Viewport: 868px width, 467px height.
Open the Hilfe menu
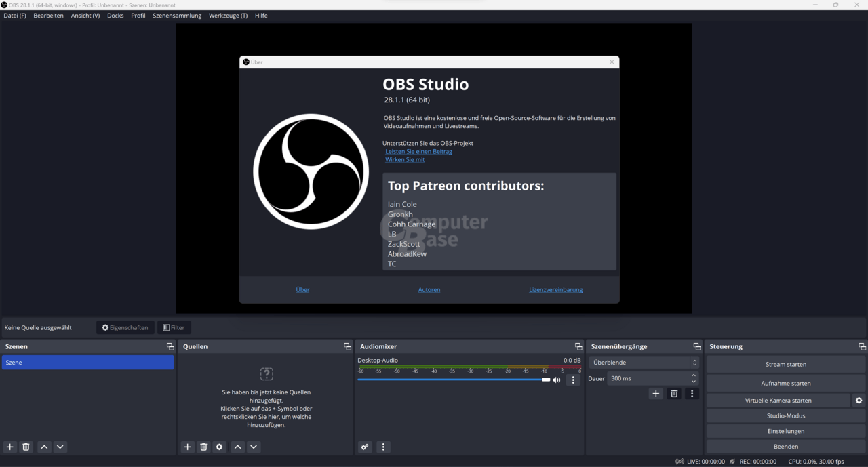261,15
